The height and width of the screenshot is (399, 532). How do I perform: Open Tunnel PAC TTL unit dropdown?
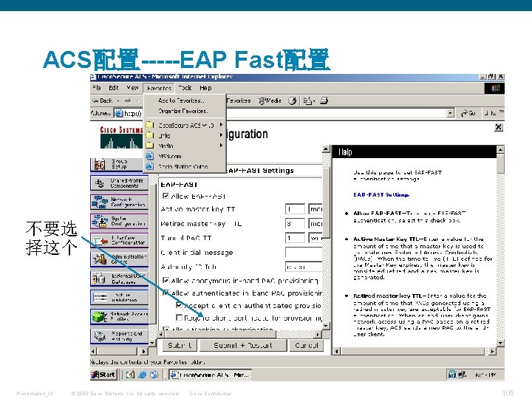[316, 238]
